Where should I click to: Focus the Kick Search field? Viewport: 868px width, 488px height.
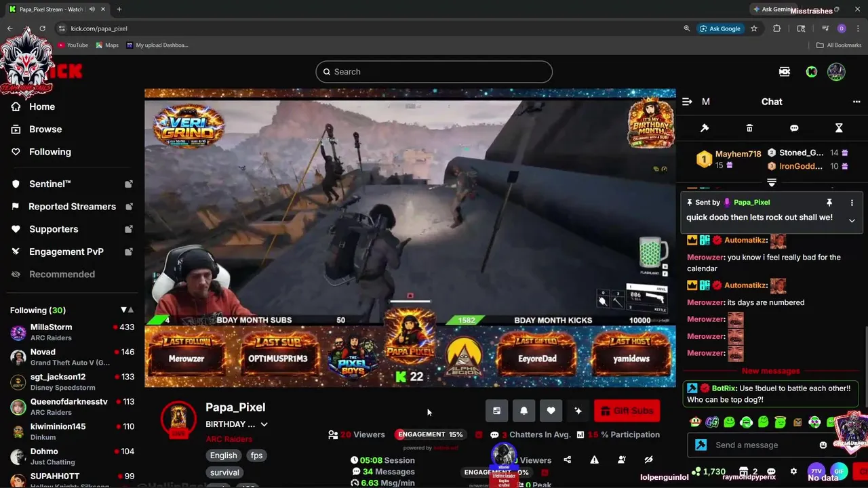[434, 72]
